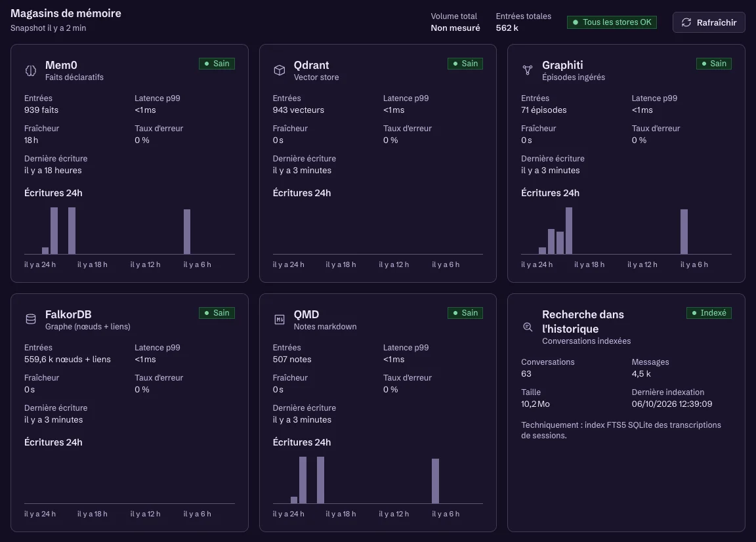The image size is (756, 542).
Task: Click the history search magnifier icon
Action: (528, 327)
